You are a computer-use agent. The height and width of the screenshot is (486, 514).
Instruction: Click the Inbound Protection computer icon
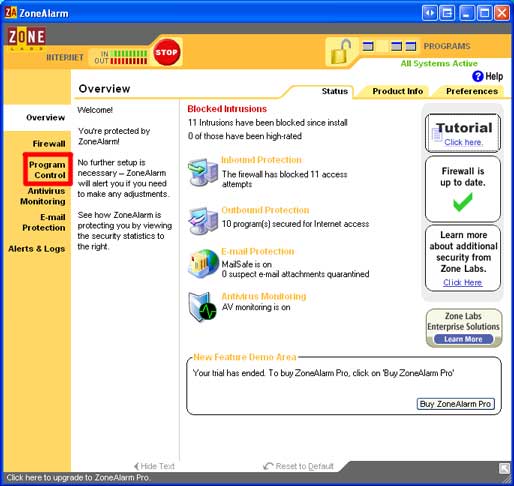pos(203,172)
